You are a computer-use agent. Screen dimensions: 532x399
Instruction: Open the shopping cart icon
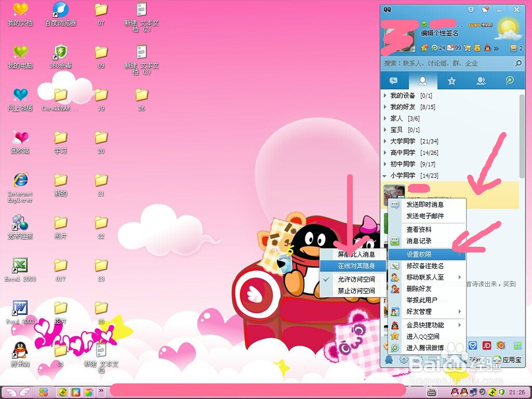(467, 48)
